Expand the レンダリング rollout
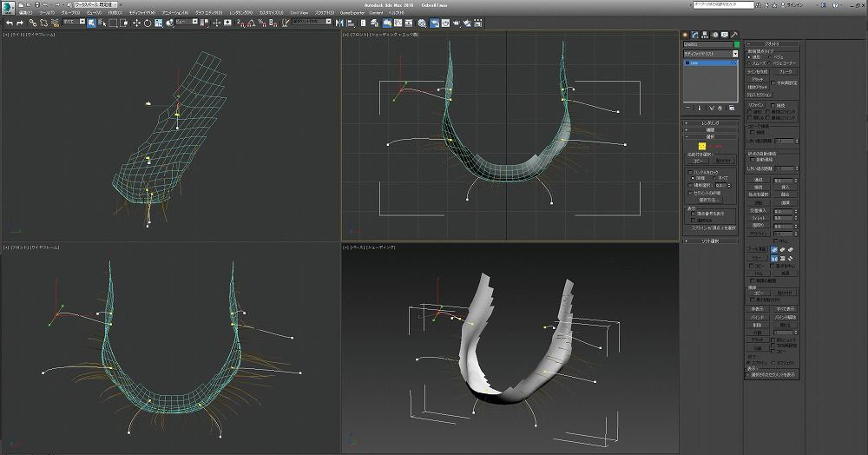Viewport: 868px width, 455px height. point(710,123)
